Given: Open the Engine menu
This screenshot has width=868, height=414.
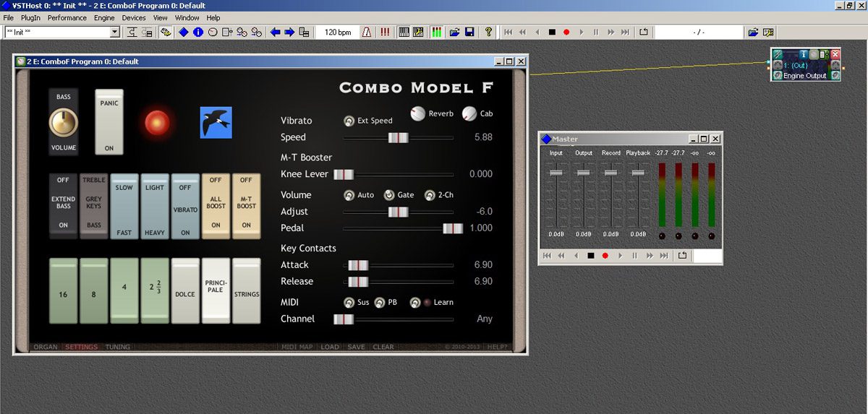Looking at the screenshot, I should 104,17.
